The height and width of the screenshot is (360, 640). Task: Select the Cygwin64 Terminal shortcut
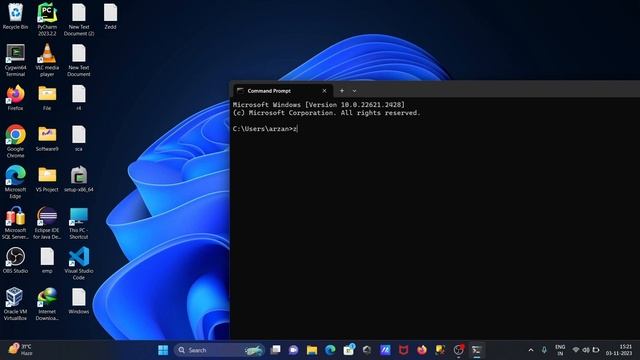16,60
